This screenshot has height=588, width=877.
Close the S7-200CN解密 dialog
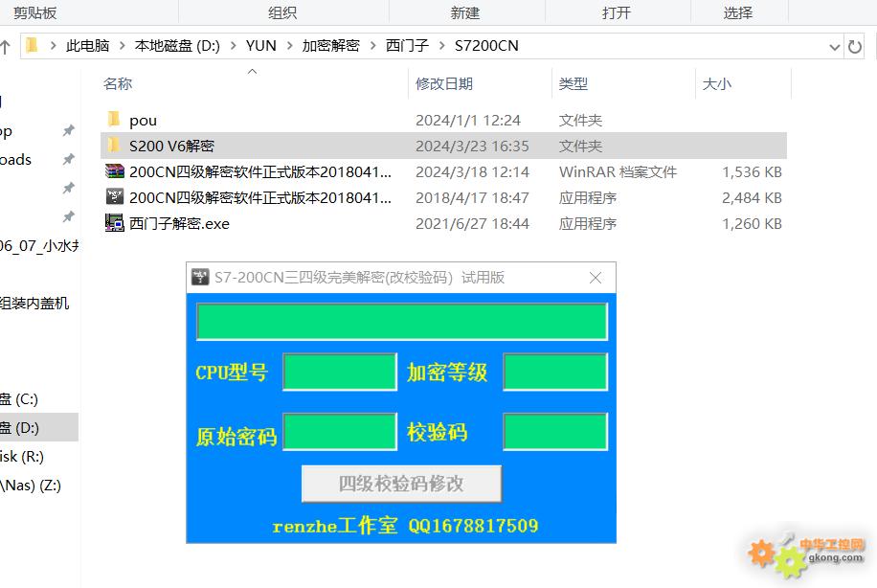[x=596, y=278]
